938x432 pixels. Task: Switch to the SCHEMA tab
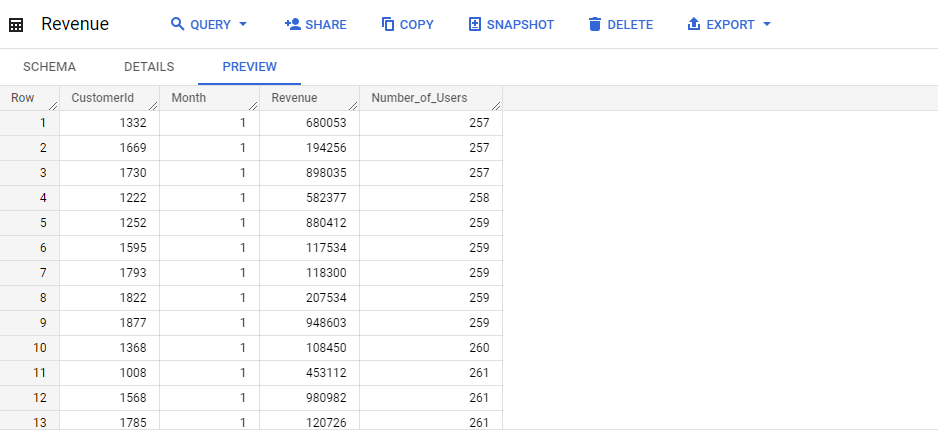tap(50, 67)
